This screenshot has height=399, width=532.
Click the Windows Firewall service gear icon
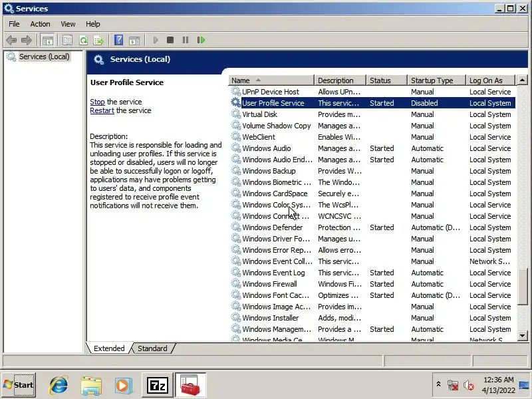235,284
